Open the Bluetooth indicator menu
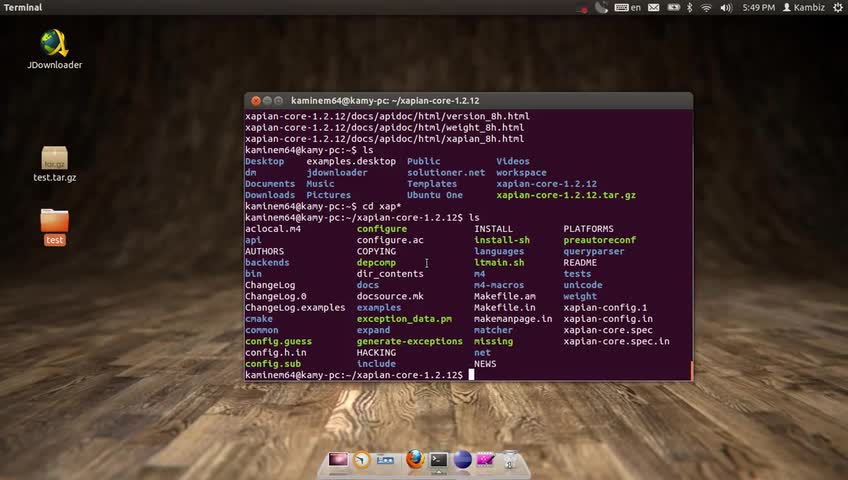The width and height of the screenshot is (848, 480). [x=688, y=8]
